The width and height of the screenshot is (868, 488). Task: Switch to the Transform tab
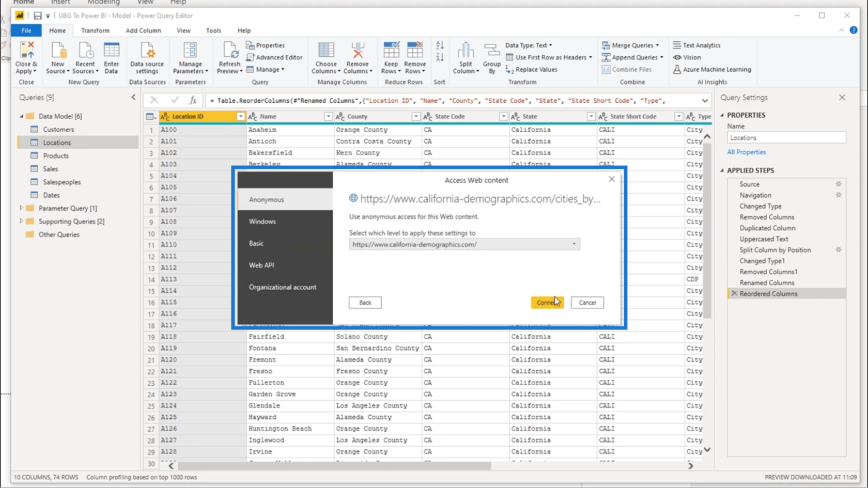95,30
